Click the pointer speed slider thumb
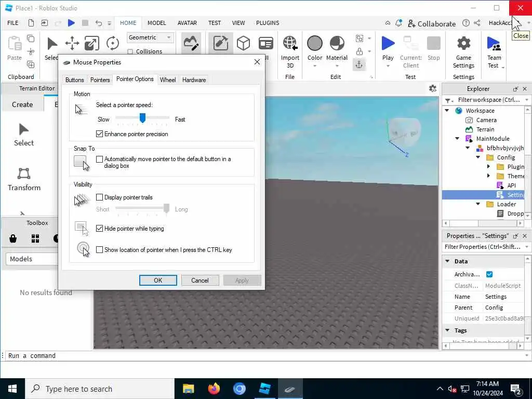 point(142,118)
